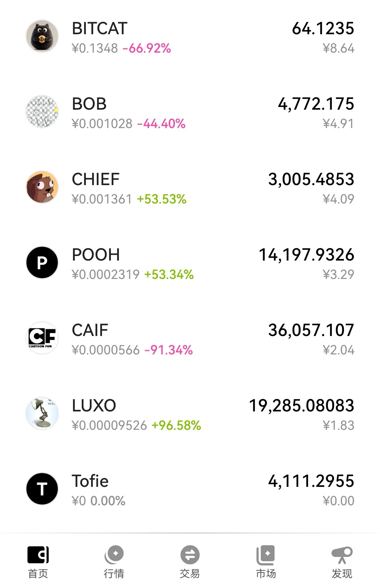Image resolution: width=380 pixels, height=588 pixels.
Task: Open the LUXO token name
Action: pos(94,406)
